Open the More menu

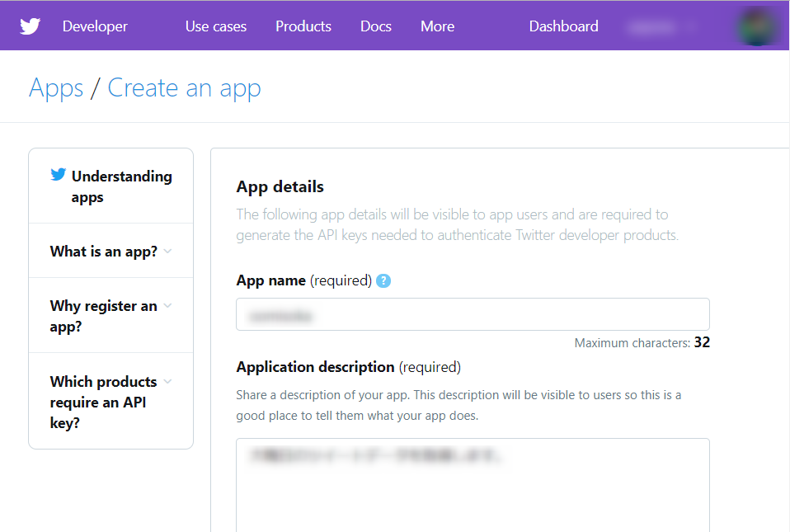coord(437,26)
